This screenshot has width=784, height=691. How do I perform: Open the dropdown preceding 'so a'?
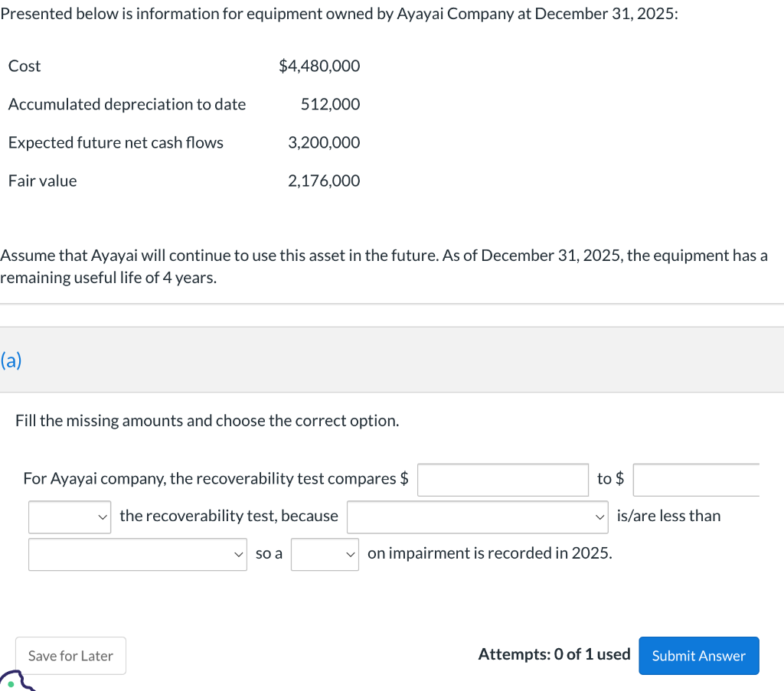coord(138,554)
